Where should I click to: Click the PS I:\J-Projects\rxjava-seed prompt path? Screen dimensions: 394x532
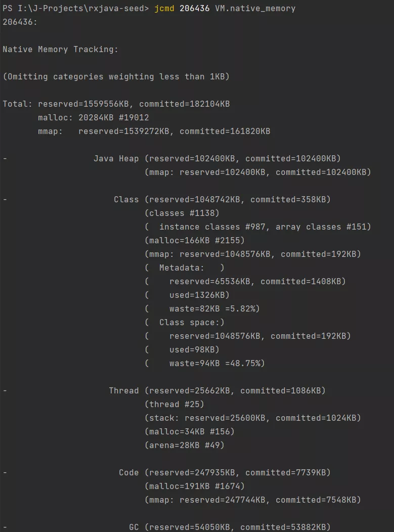pyautogui.click(x=76, y=9)
